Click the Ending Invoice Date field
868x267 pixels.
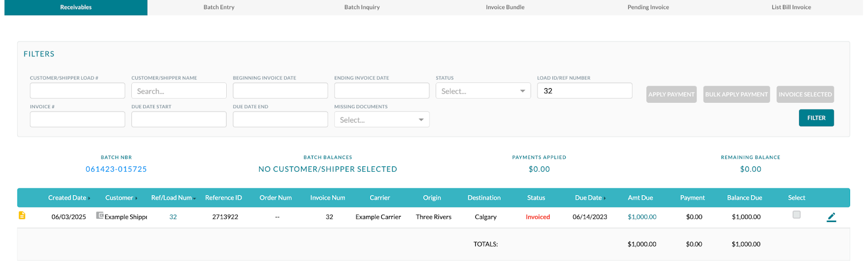[x=381, y=90]
